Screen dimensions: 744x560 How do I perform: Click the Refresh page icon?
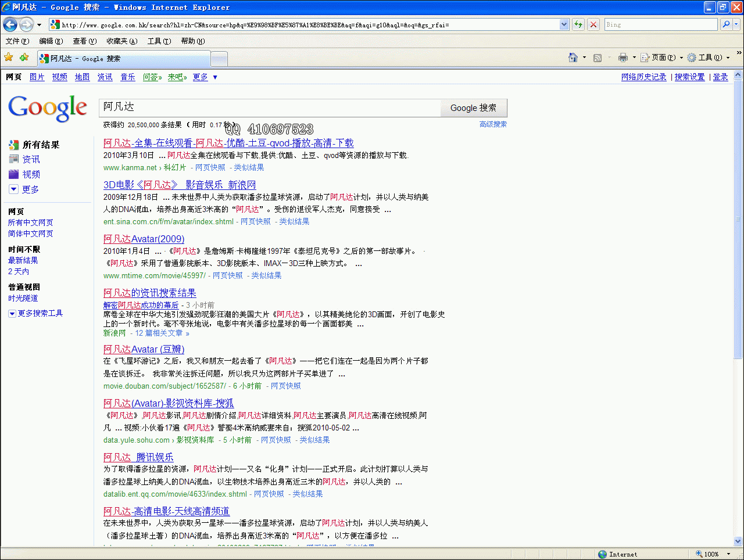tap(578, 24)
